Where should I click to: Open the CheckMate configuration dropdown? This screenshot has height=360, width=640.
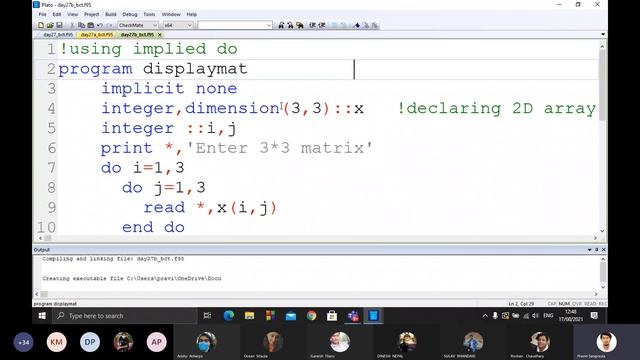pos(138,25)
